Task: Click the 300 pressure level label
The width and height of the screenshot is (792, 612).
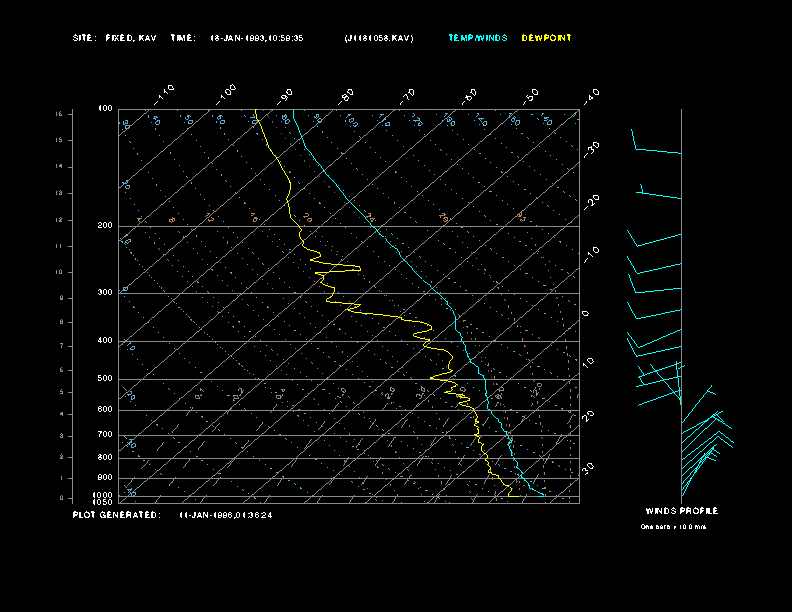Action: pos(105,292)
